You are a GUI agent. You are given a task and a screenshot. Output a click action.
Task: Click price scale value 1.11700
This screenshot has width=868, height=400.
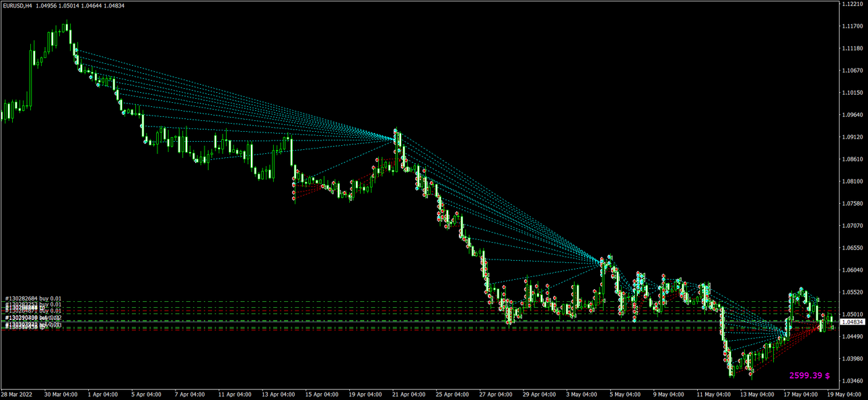pos(852,26)
